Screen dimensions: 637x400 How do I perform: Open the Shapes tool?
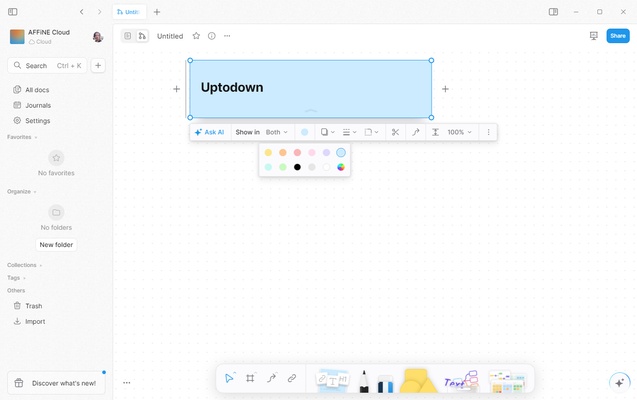point(418,381)
